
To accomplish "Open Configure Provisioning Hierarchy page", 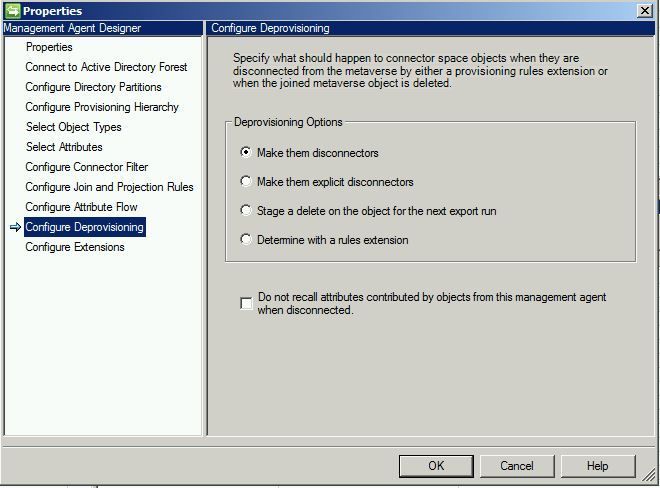I will [x=102, y=107].
